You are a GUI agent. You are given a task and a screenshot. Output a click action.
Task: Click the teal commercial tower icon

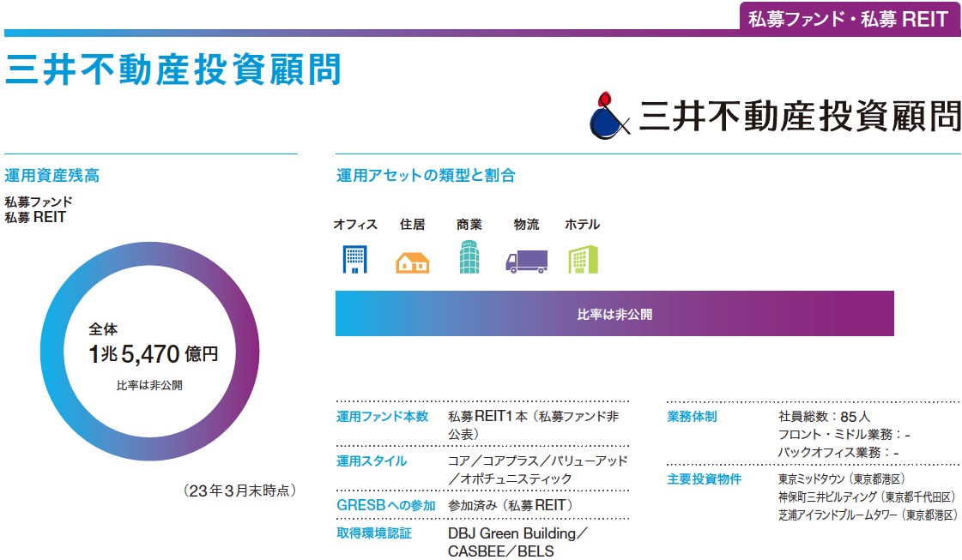[469, 257]
